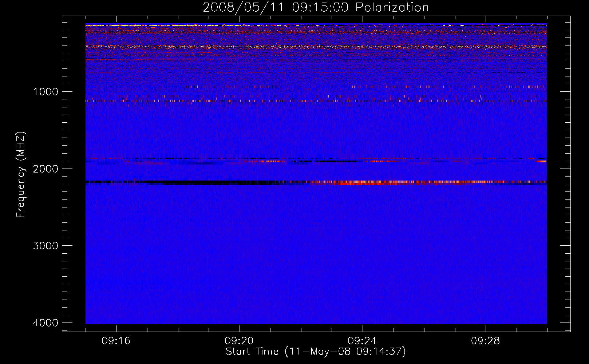Click the 09:24 time tick label
Screen dimensions: 589x364
[x=362, y=341]
